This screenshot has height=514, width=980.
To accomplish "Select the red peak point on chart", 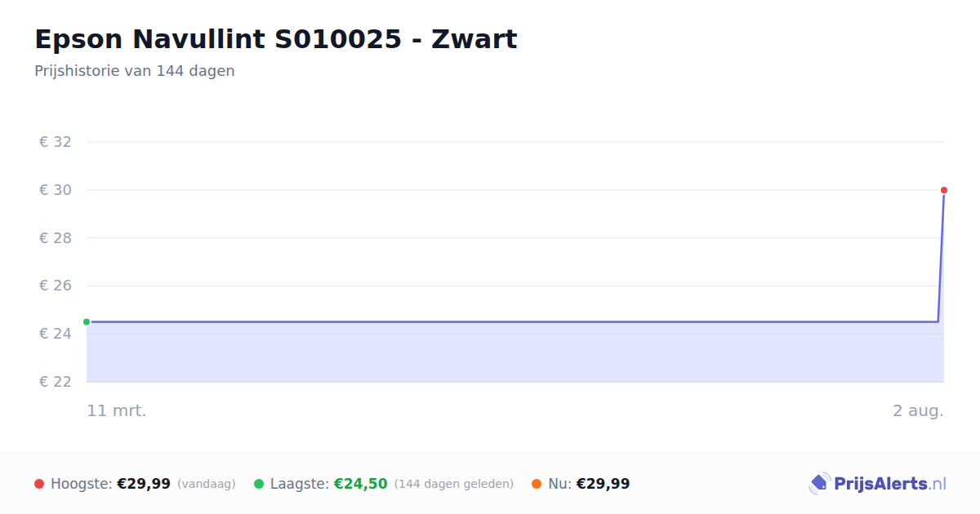I will pos(944,190).
